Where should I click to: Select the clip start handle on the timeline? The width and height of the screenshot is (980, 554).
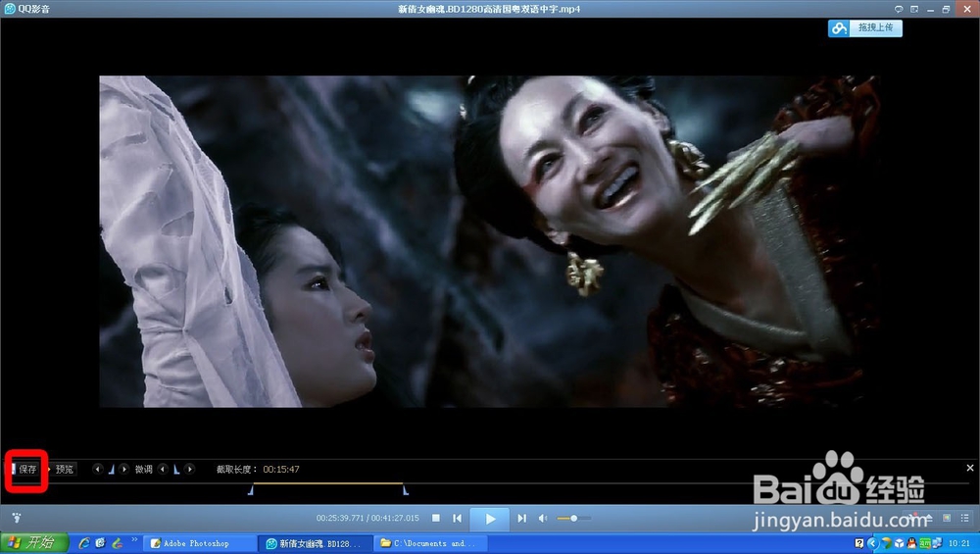(x=251, y=490)
